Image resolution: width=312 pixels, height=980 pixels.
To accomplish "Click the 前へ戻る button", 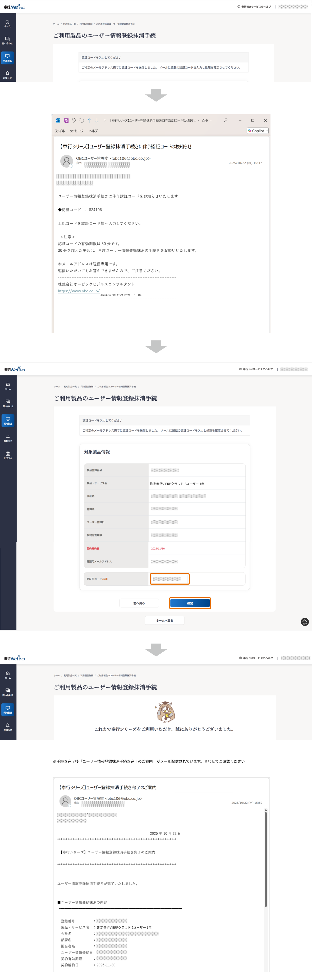I will click(x=139, y=603).
